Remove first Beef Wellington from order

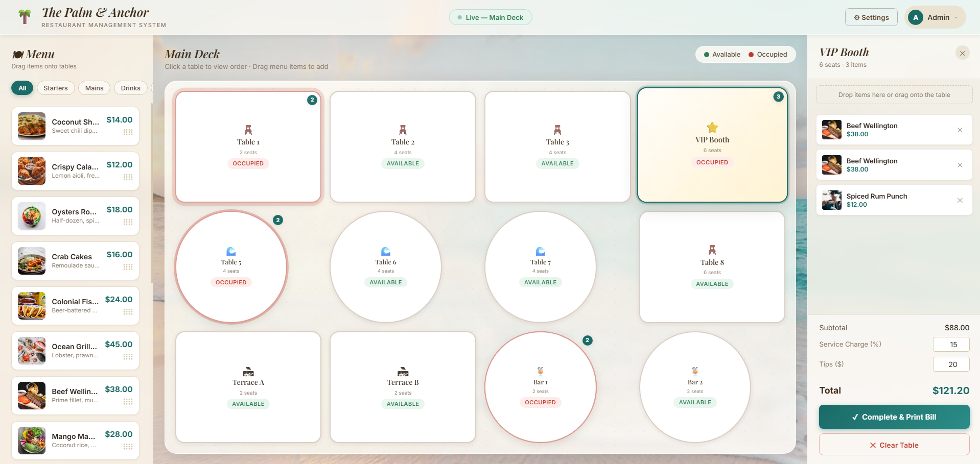[960, 130]
